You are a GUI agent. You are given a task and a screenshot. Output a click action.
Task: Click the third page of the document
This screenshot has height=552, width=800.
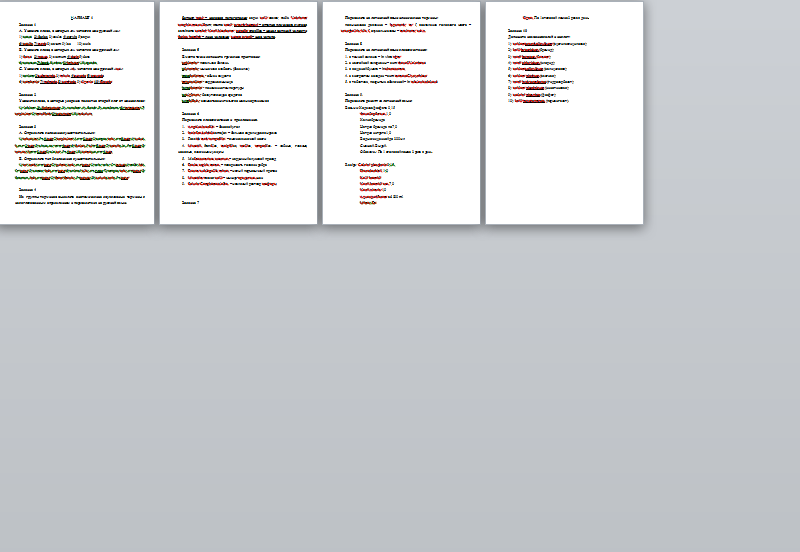click(401, 112)
